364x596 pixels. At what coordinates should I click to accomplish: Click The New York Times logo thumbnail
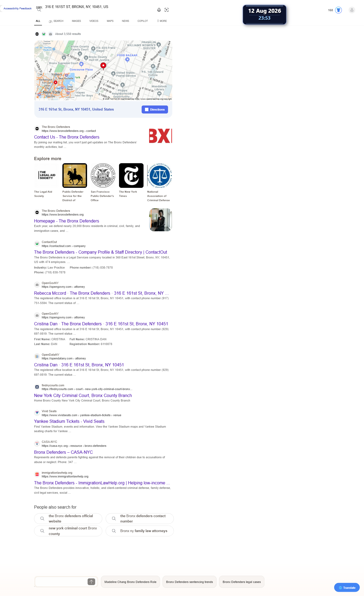tap(131, 175)
